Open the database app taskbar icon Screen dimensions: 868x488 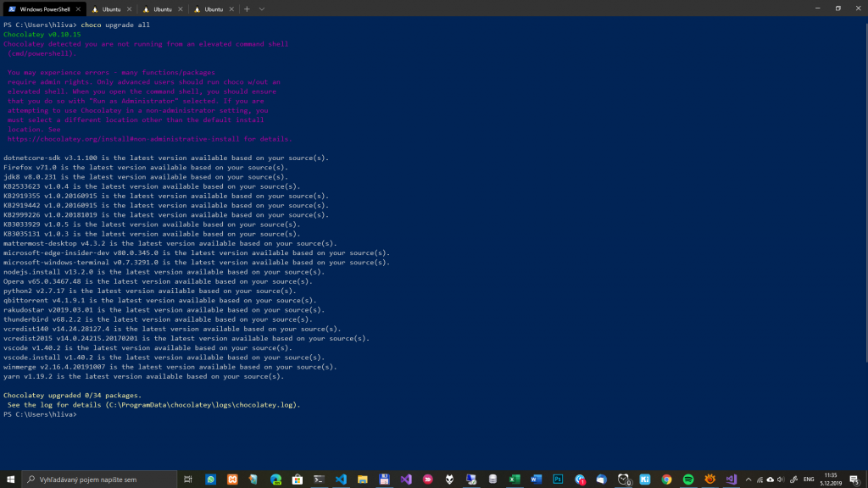click(492, 480)
